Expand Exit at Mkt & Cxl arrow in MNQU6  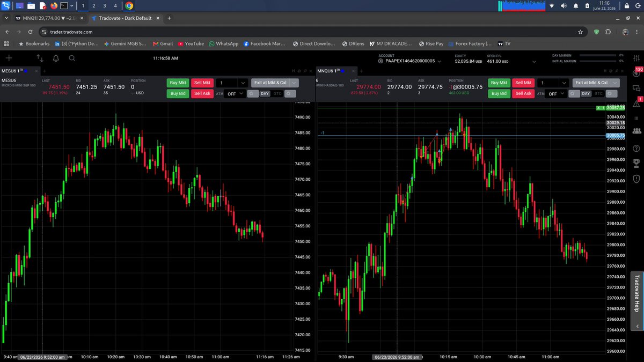pos(616,83)
